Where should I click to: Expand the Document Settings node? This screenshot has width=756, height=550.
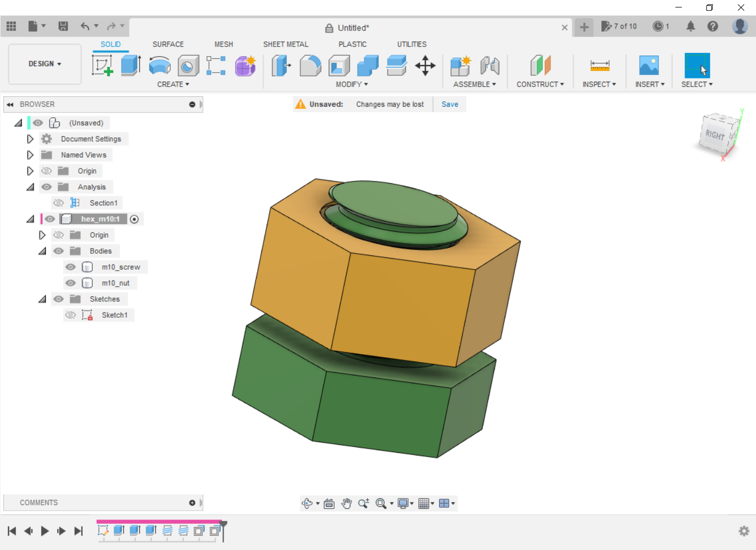coord(30,139)
